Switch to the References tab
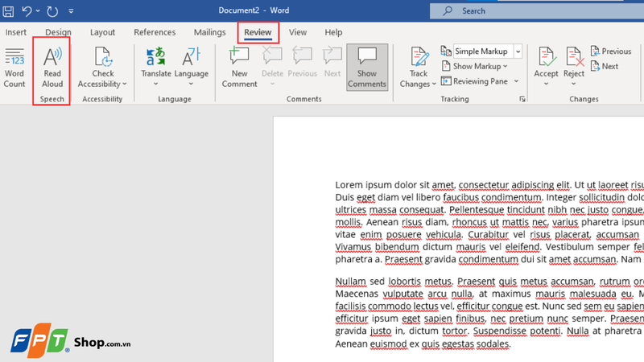Screen dimensions: 644x362 pyautogui.click(x=155, y=32)
